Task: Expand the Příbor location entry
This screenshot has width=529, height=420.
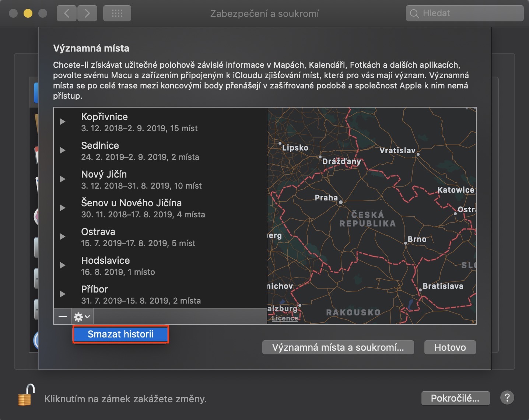Action: coord(63,294)
